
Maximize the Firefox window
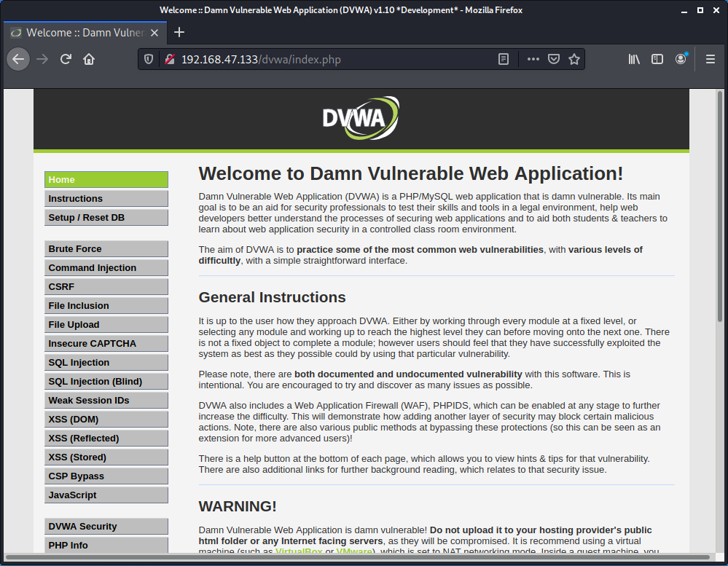pos(700,10)
